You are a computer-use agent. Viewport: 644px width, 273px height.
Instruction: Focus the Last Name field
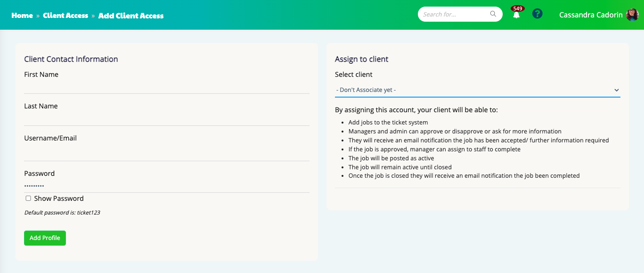click(167, 118)
